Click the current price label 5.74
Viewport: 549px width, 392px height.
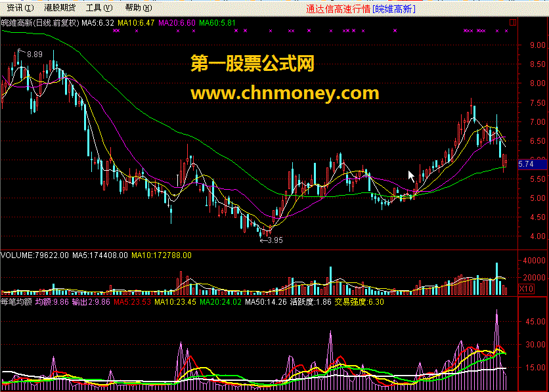[x=532, y=164]
